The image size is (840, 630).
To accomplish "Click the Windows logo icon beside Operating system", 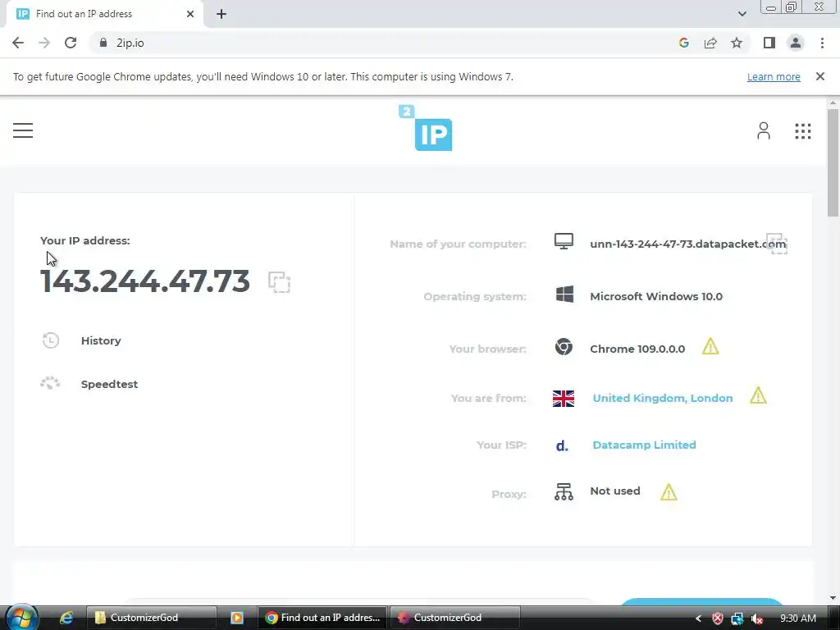I will (x=564, y=294).
